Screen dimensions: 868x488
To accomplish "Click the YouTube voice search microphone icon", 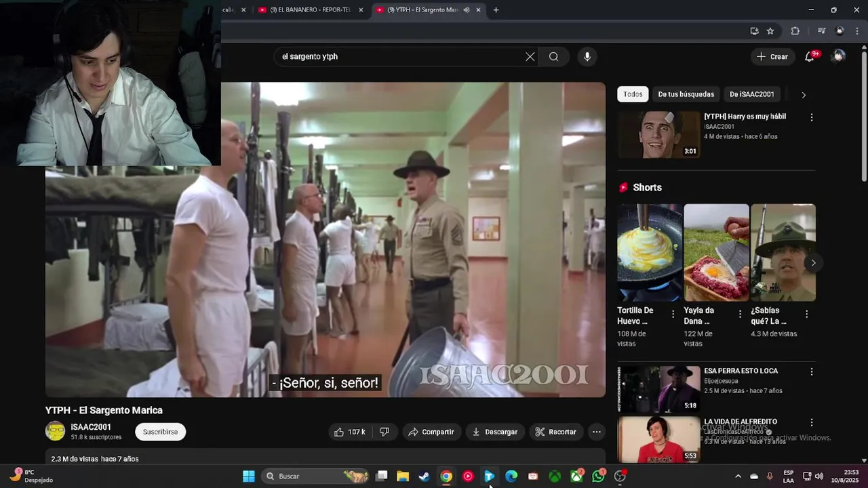I will [x=587, y=57].
